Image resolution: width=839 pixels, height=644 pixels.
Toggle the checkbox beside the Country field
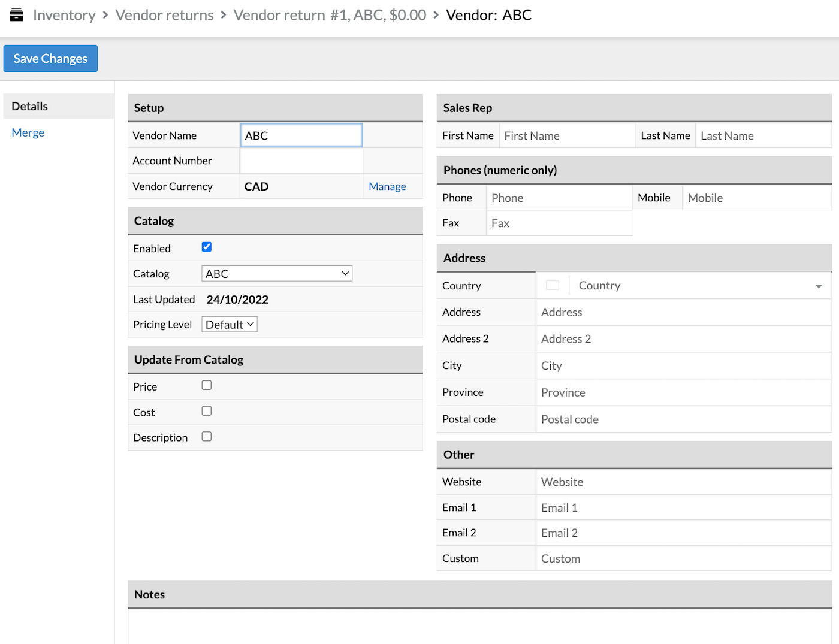552,285
